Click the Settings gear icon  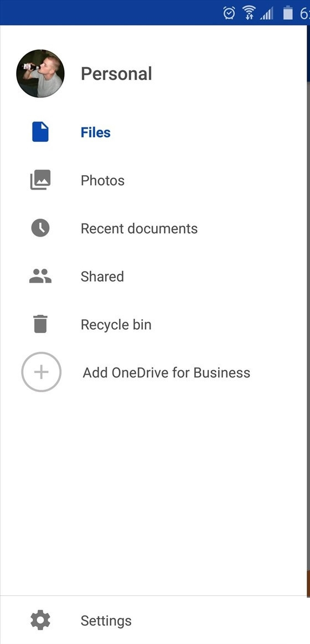[40, 620]
